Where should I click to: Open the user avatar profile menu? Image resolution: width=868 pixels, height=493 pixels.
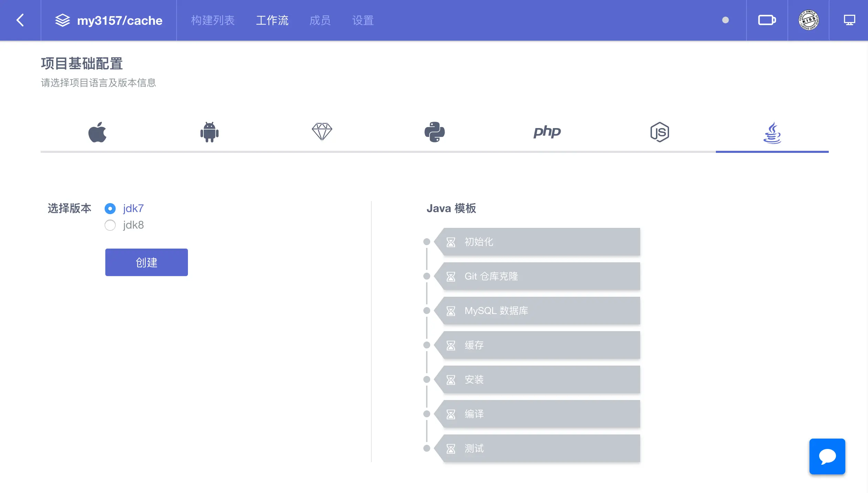tap(808, 20)
